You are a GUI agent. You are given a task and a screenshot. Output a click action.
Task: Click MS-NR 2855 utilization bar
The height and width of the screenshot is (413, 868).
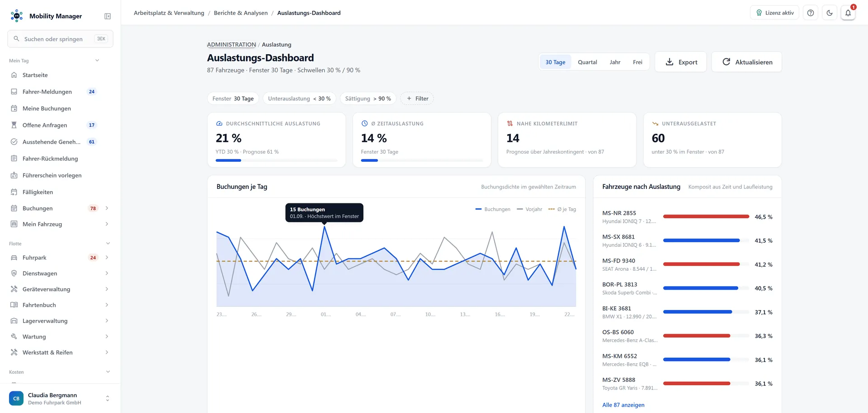pos(706,217)
